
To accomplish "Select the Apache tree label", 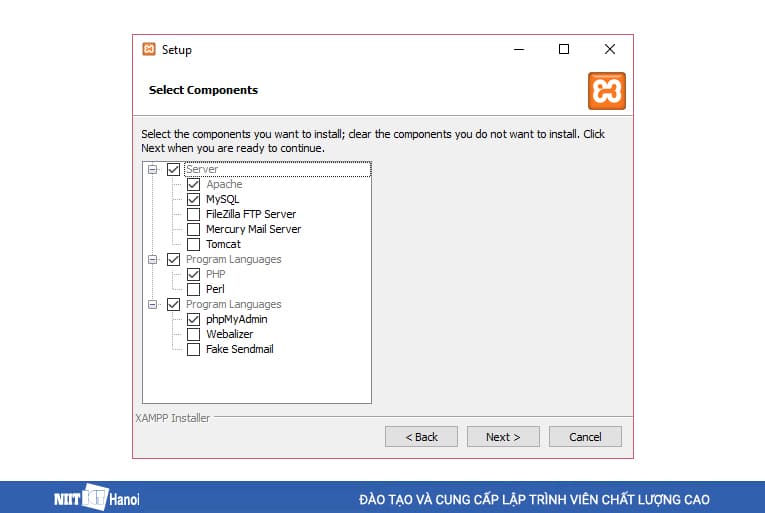I will coord(224,185).
